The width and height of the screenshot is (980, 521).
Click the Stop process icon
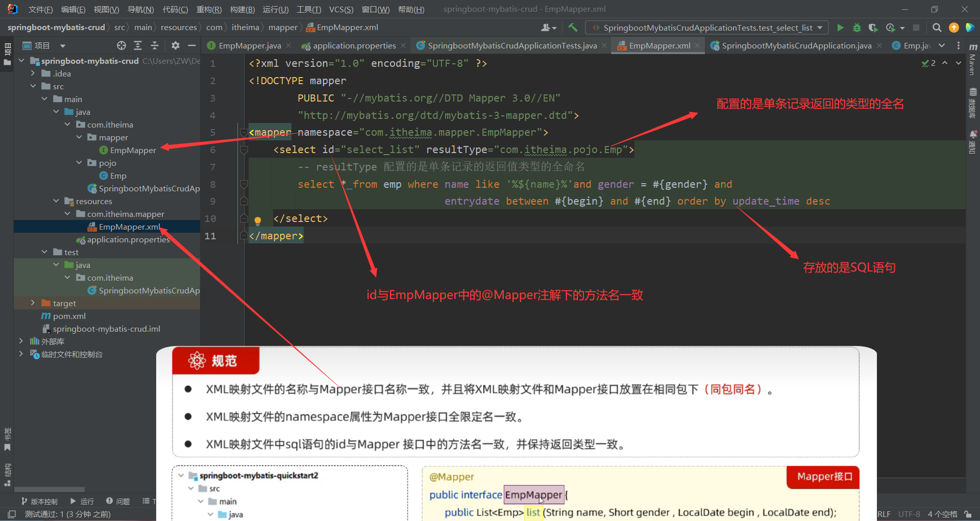pyautogui.click(x=916, y=28)
